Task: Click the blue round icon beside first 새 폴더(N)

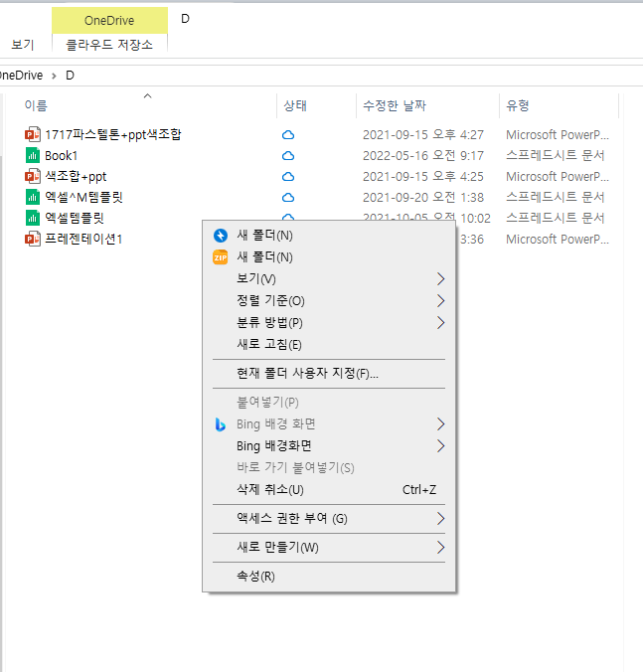Action: 221,236
